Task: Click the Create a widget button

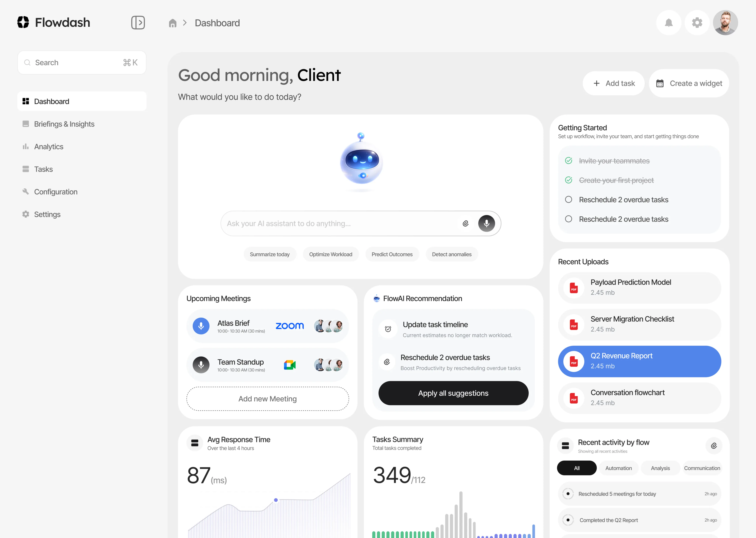Action: pos(689,83)
